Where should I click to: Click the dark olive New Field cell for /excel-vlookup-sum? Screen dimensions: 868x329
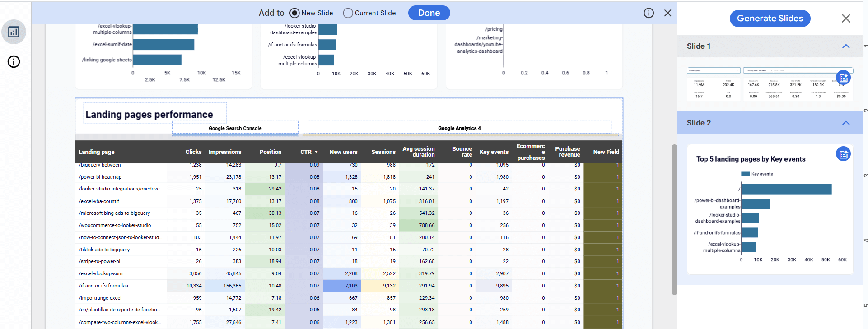click(602, 273)
